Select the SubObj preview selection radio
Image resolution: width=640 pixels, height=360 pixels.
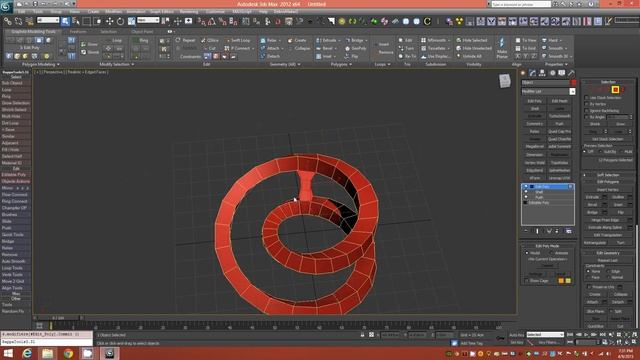coord(601,152)
